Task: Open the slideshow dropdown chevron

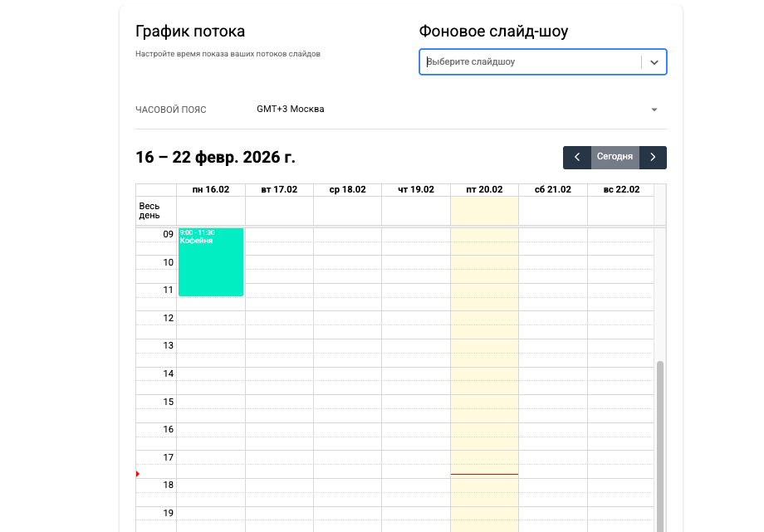Action: click(654, 62)
